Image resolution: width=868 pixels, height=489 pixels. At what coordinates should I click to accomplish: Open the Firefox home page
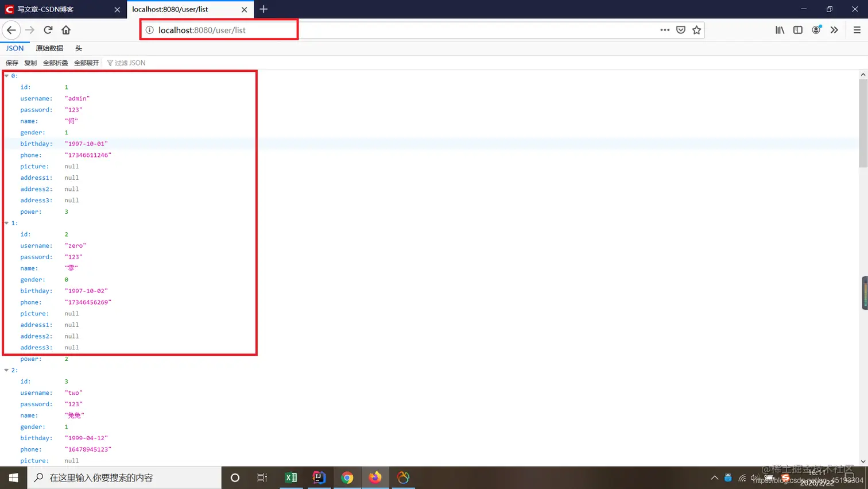point(66,30)
